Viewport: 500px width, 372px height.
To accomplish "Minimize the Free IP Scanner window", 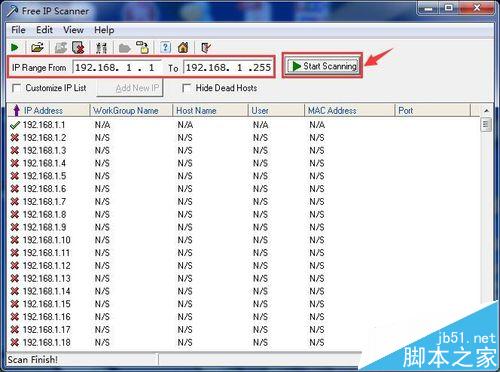I will (428, 8).
